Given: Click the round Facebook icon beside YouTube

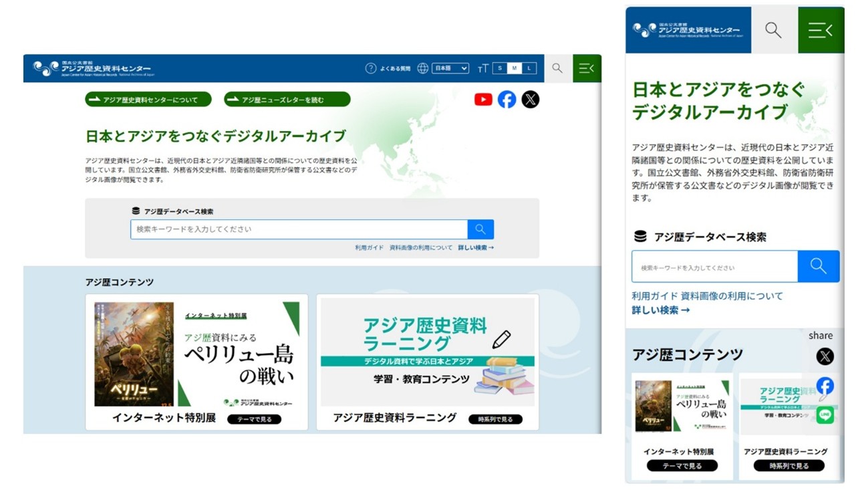Looking at the screenshot, I should click(507, 100).
